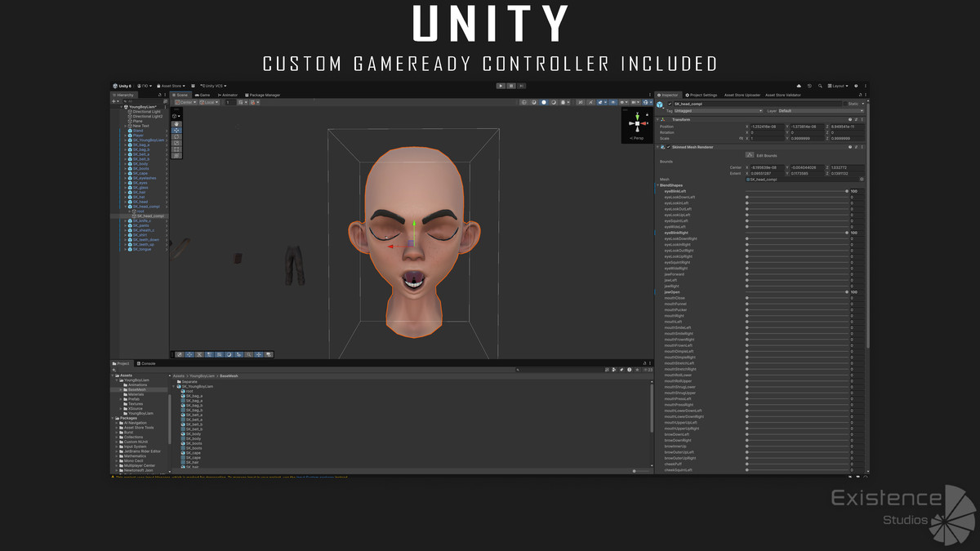
Task: Select the Hand view tool in Scene
Action: pyautogui.click(x=177, y=124)
